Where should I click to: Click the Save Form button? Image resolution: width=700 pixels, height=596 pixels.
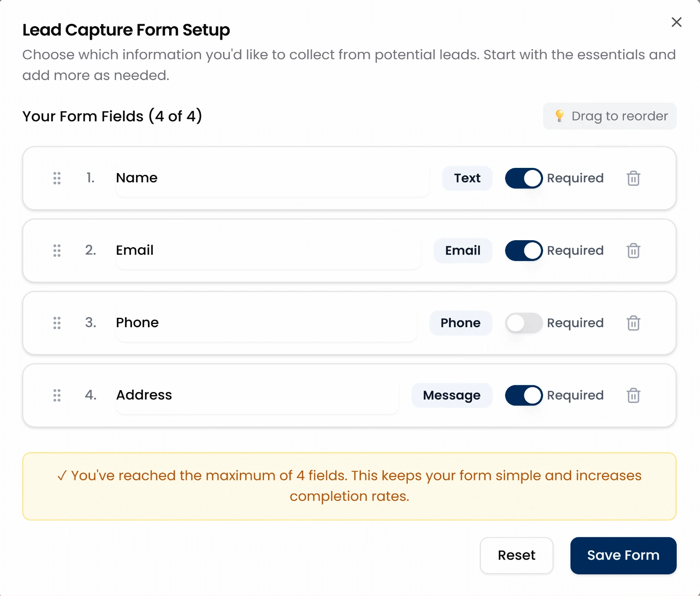pyautogui.click(x=623, y=555)
